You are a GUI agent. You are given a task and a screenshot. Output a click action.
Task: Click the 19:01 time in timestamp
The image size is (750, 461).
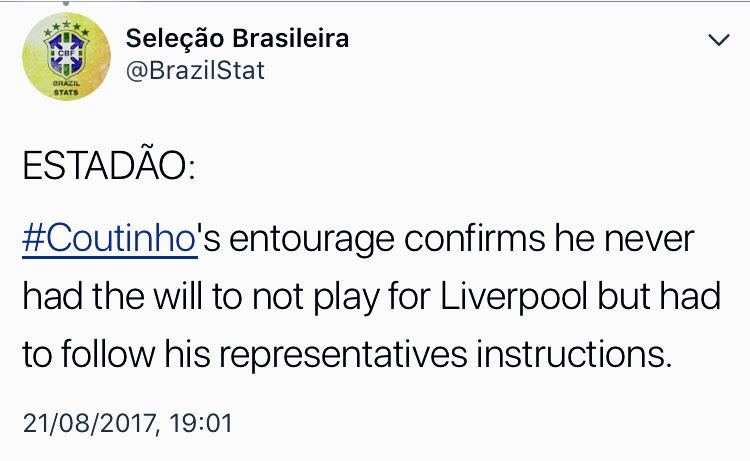(x=201, y=423)
